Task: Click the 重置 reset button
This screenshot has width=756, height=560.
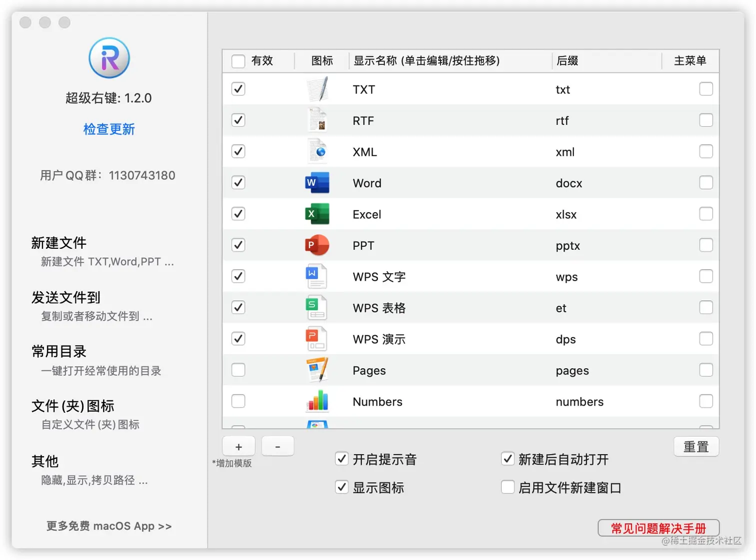Action: 696,447
